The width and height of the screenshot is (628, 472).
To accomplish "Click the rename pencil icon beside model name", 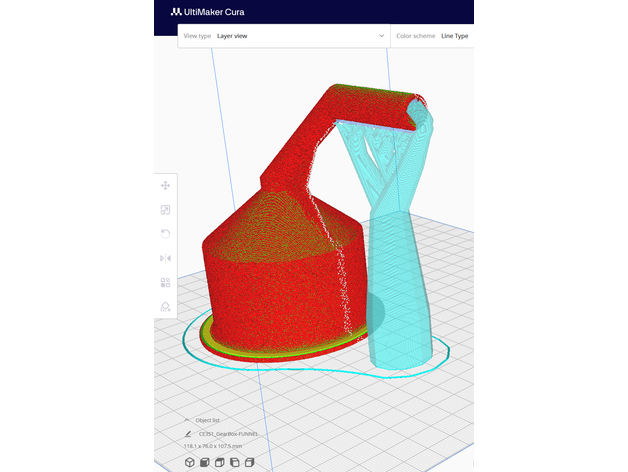I will 187,433.
